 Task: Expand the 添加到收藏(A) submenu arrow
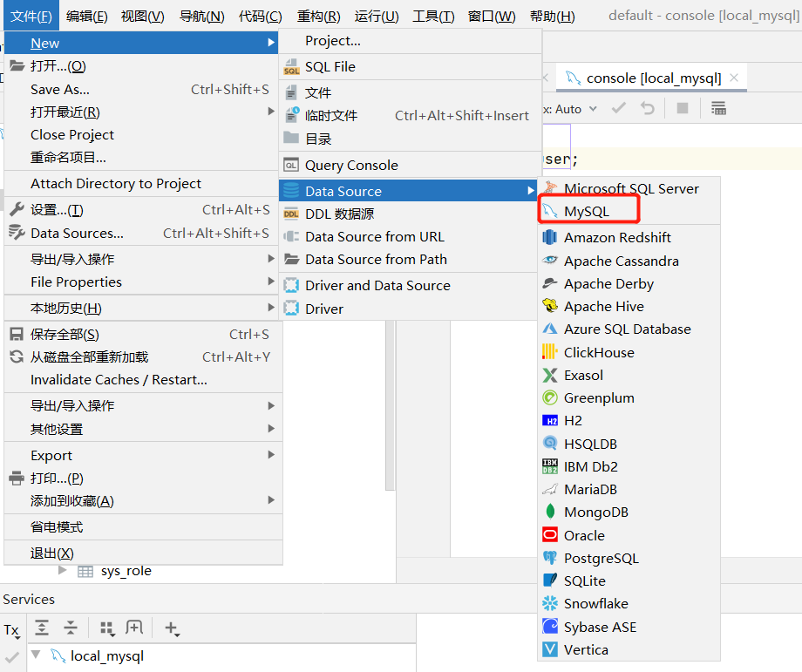pyautogui.click(x=271, y=500)
